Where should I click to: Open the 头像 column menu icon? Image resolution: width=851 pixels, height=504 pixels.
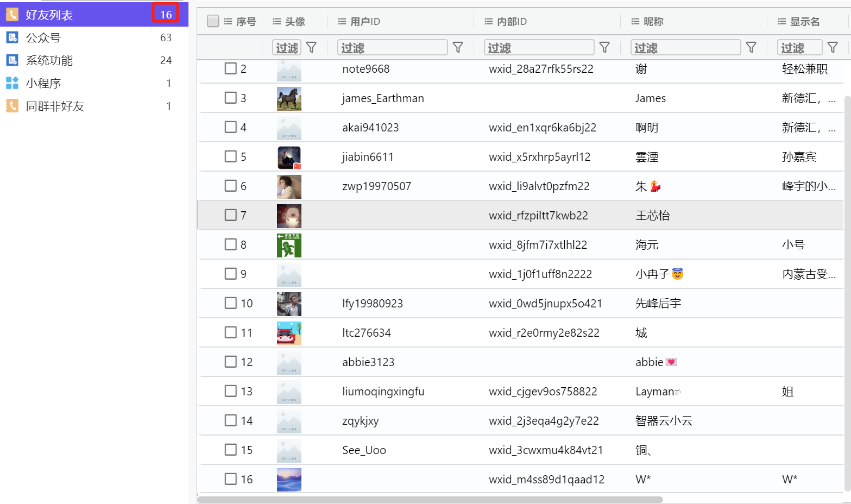(277, 21)
